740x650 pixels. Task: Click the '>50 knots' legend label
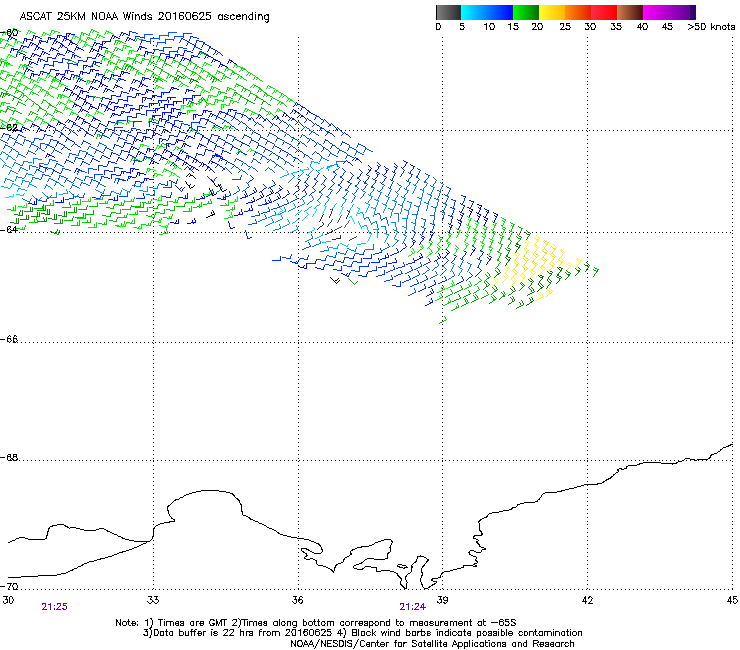click(x=711, y=27)
